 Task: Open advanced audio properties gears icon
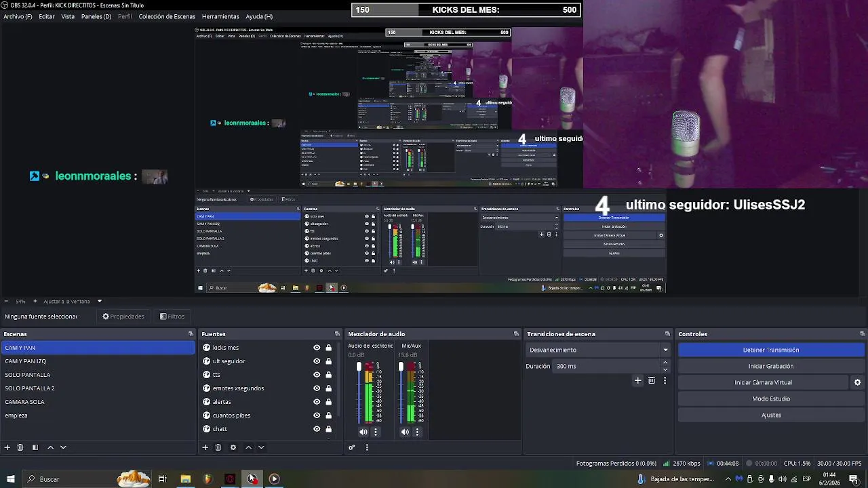(x=351, y=447)
